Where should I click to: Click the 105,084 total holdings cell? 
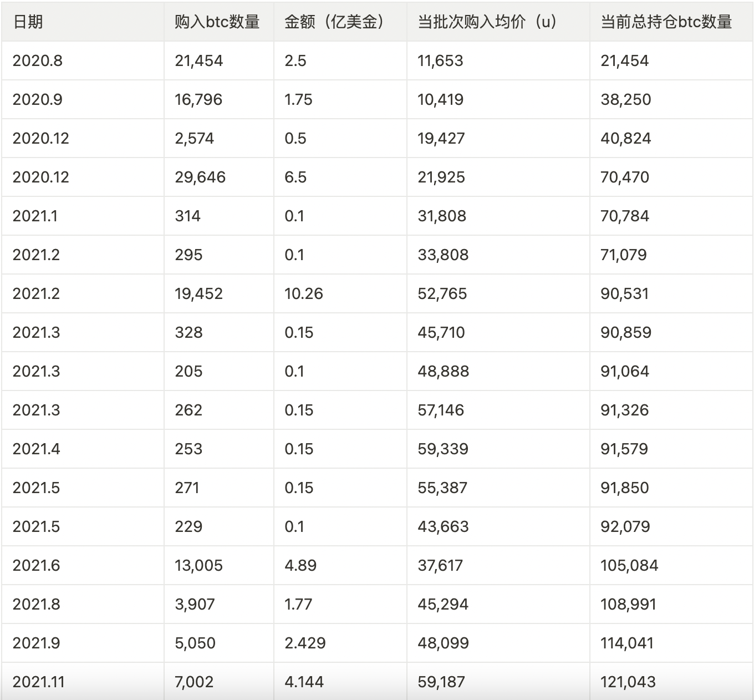[x=629, y=565]
